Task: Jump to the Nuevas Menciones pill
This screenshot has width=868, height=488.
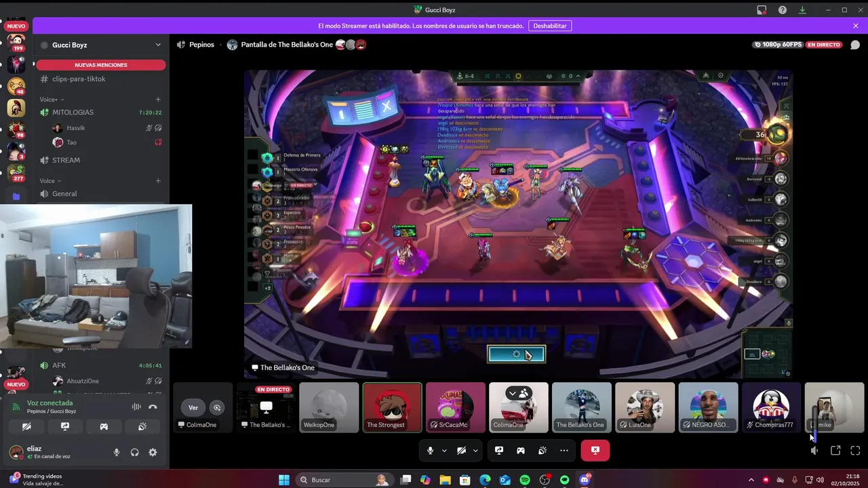Action: pyautogui.click(x=101, y=65)
